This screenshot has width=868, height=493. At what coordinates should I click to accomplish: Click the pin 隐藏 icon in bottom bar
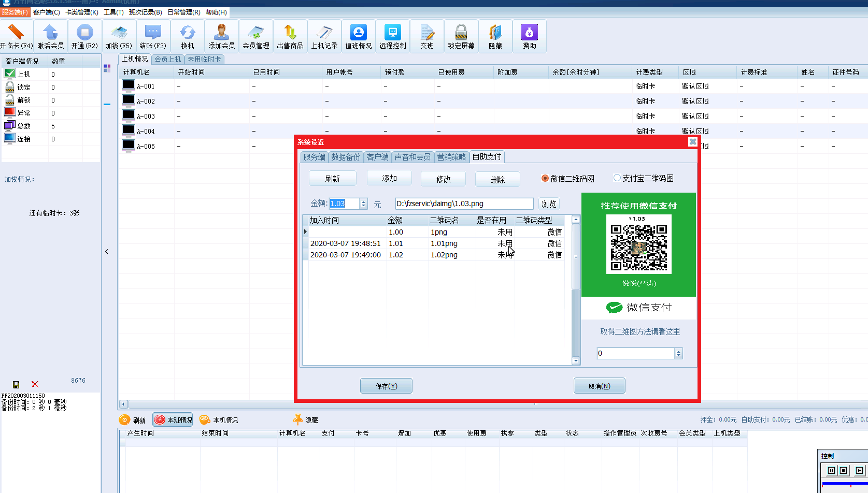click(x=306, y=420)
